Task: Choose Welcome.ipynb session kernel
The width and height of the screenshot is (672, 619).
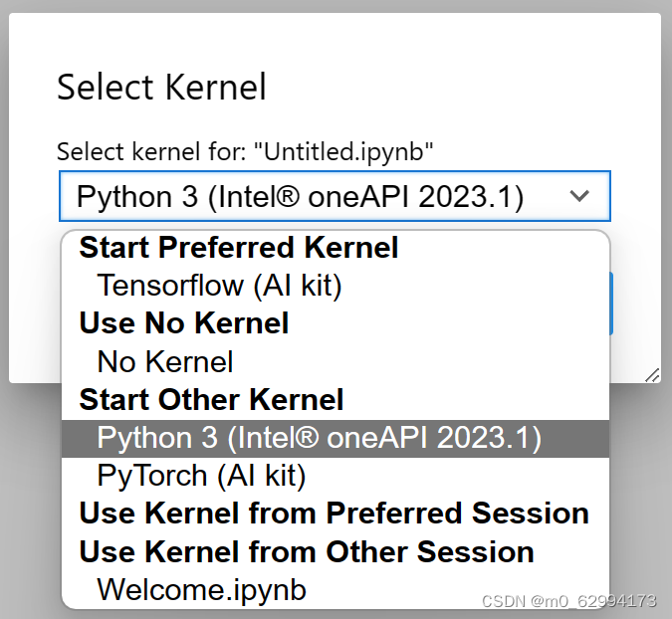Action: click(x=201, y=589)
